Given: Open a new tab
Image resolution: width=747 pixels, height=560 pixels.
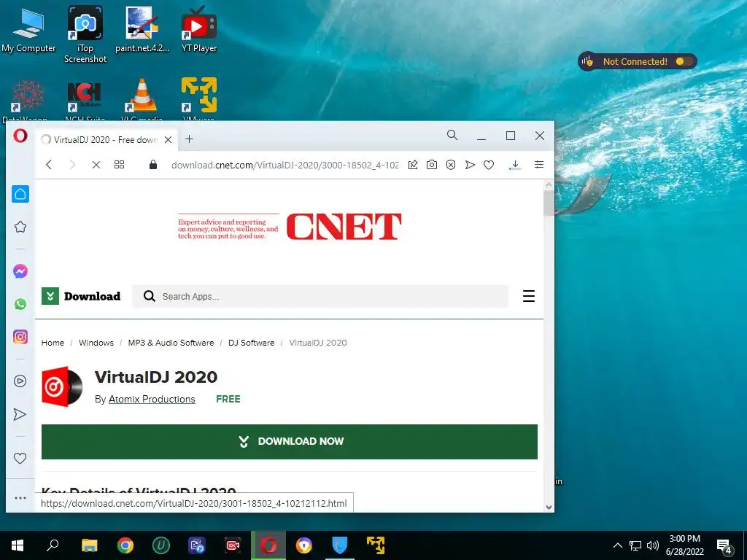Looking at the screenshot, I should [x=189, y=139].
